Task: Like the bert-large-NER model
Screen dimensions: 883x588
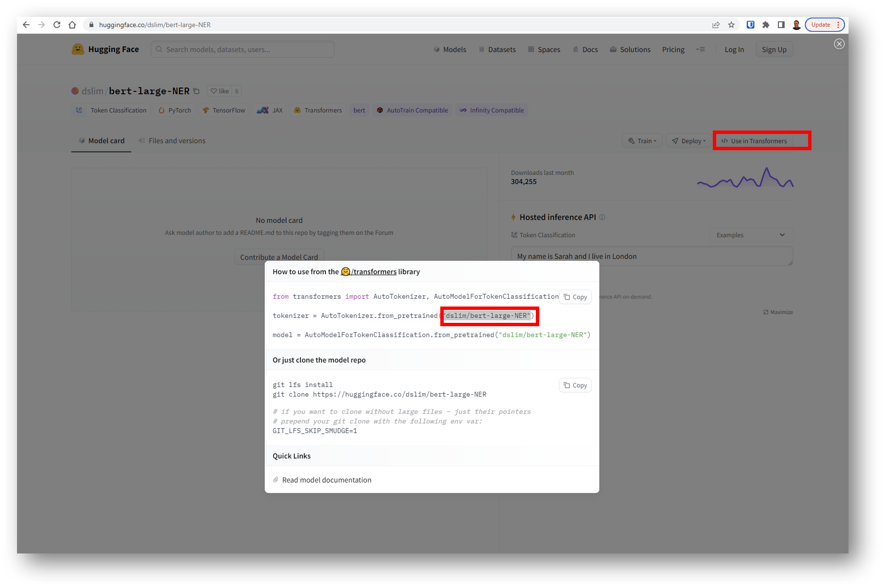Action: pos(220,91)
